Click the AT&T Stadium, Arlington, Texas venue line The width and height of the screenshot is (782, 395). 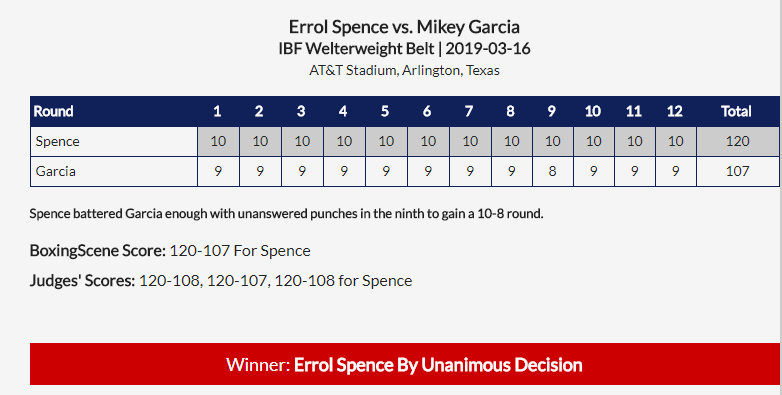[x=404, y=70]
